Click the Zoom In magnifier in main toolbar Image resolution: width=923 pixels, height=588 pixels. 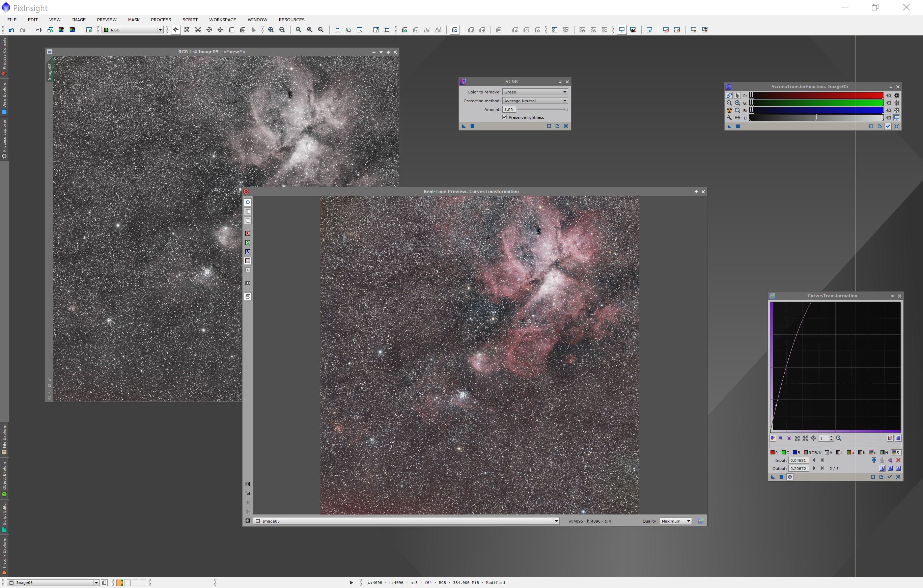click(x=271, y=30)
